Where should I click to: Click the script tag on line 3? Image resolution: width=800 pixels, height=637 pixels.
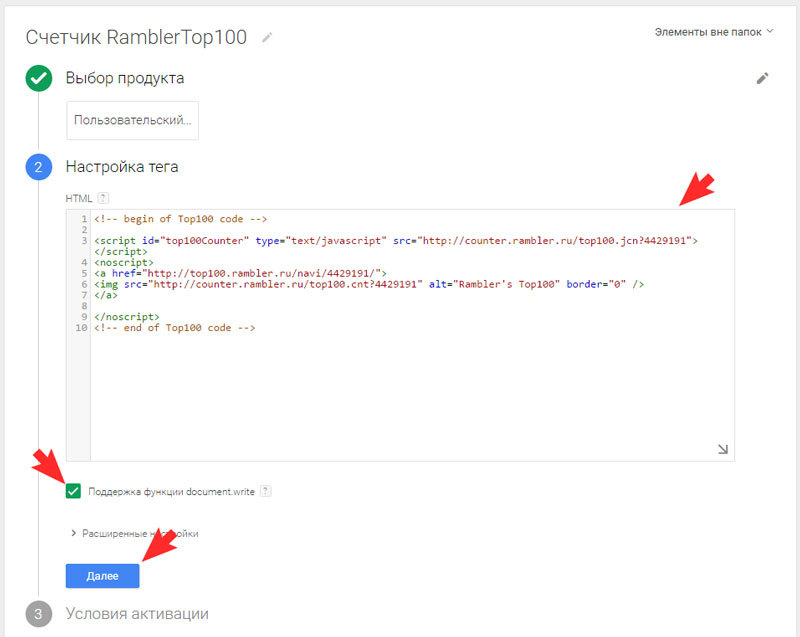coord(396,241)
